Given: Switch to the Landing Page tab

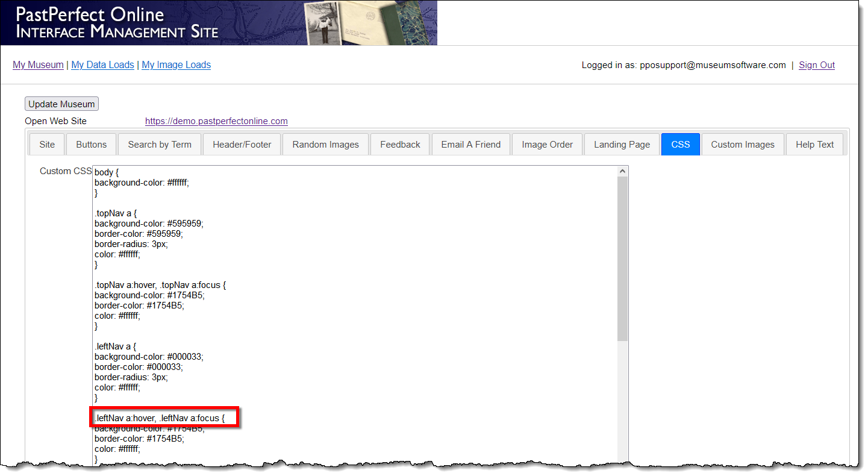Looking at the screenshot, I should [622, 144].
